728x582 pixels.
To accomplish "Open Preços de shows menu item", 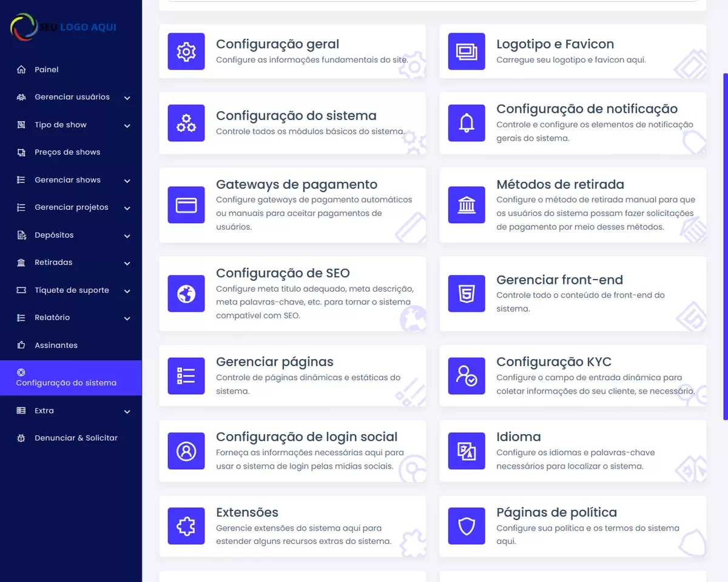I will 67,152.
